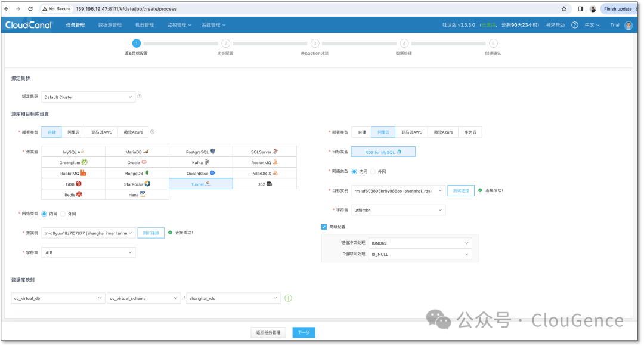Open cc_virtual_schema mapping dropdown
Image resolution: width=644 pixels, height=346 pixels.
click(x=144, y=298)
